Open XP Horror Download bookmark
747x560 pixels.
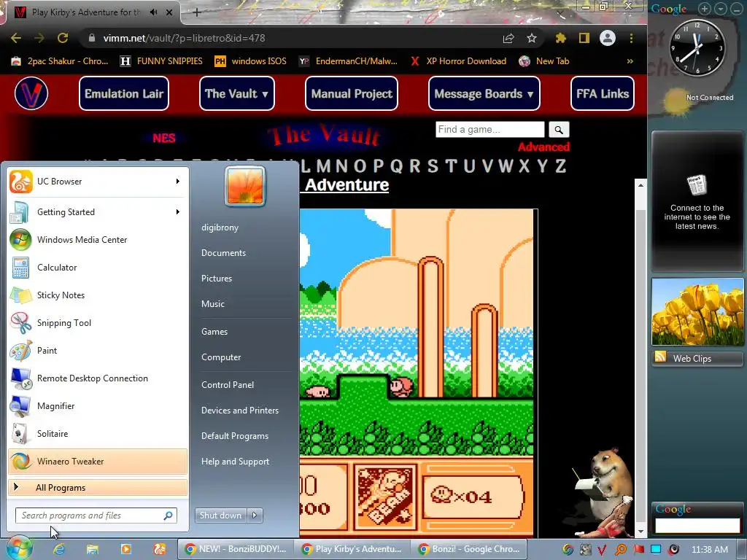(458, 61)
